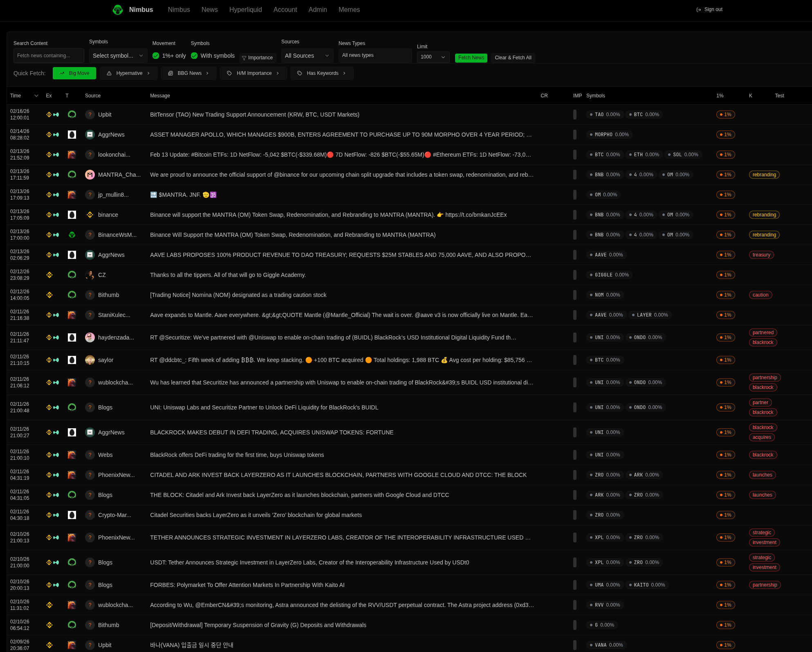Click question-mark icon beside StaniKulechov
812x652 pixels.
click(x=90, y=315)
